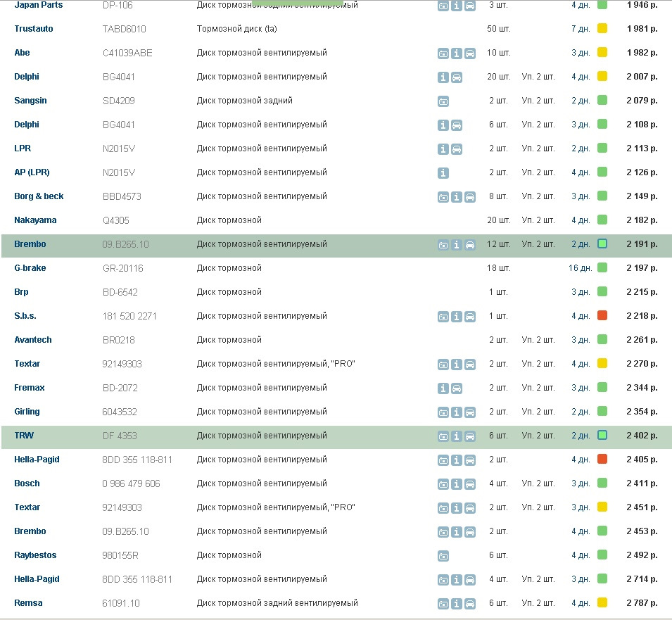This screenshot has height=620, width=672.
Task: Open the G-brake brand link
Action: pos(30,268)
